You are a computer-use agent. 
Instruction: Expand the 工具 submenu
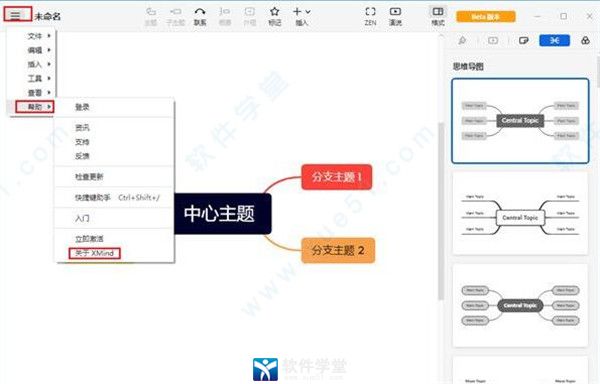pos(39,78)
